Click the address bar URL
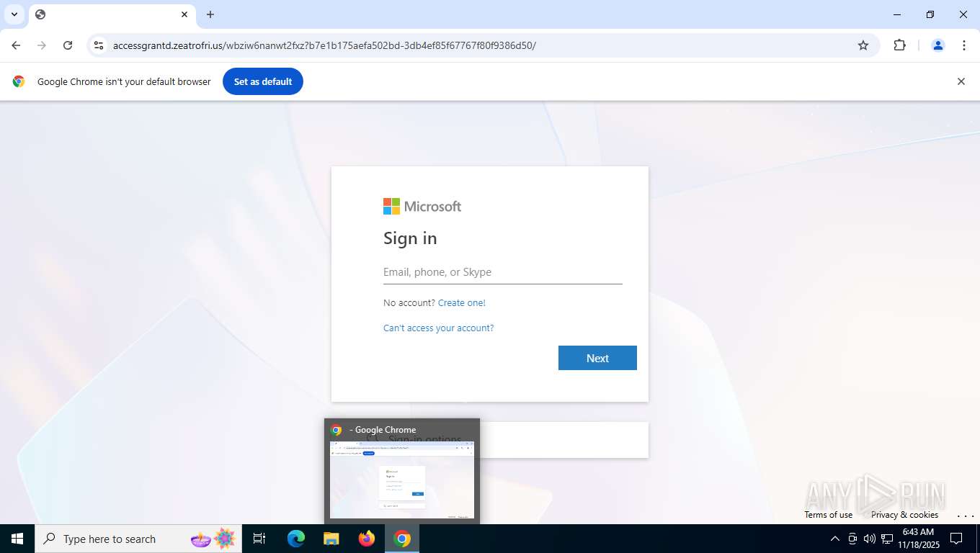The height and width of the screenshot is (553, 980). [x=324, y=45]
